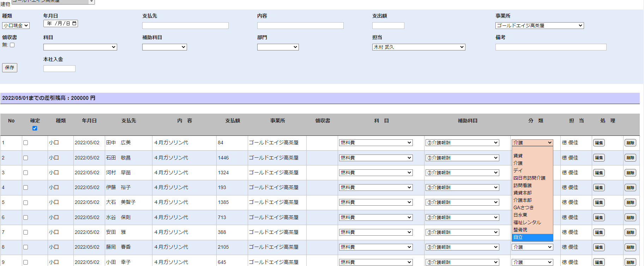The height and width of the screenshot is (266, 644).
Task: Check the 確定 box for row 3
Action: click(x=25, y=173)
